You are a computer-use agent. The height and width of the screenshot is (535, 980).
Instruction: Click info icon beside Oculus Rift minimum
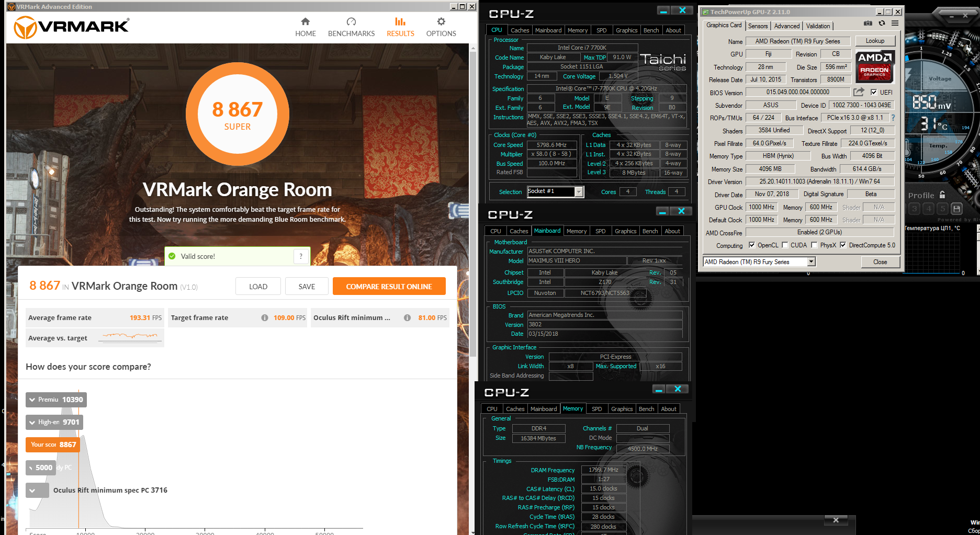click(x=407, y=317)
